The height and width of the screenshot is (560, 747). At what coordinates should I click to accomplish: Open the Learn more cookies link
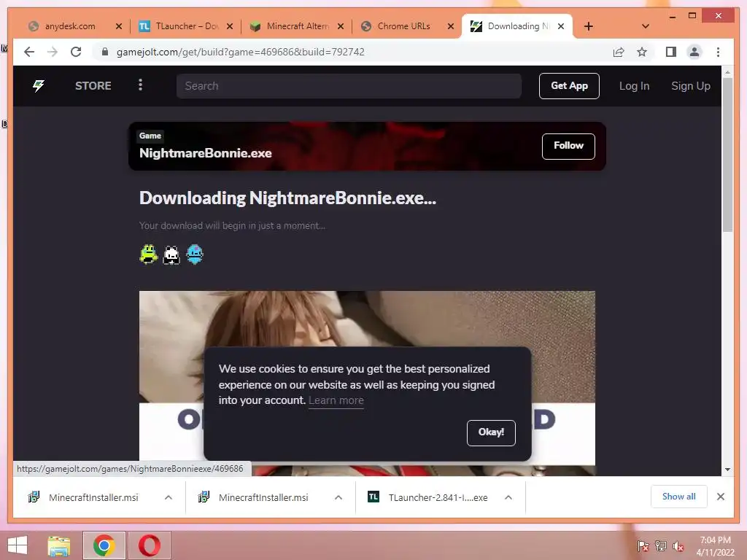[336, 400]
